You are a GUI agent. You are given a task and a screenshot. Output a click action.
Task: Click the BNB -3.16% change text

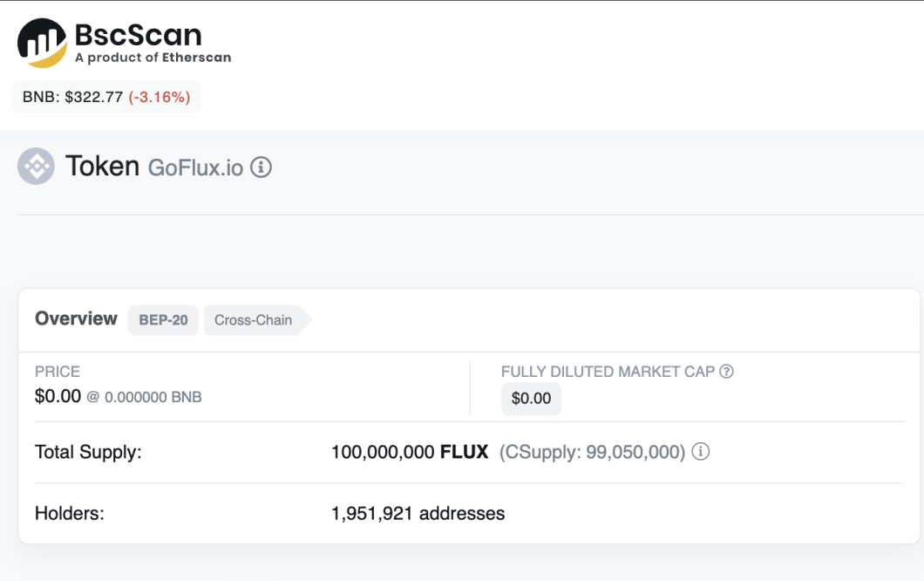point(160,97)
